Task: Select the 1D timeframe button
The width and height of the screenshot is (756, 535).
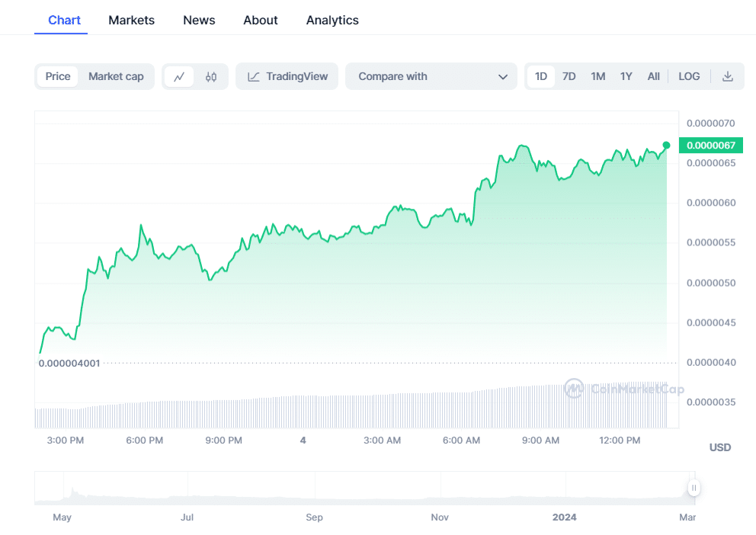Action: click(541, 76)
